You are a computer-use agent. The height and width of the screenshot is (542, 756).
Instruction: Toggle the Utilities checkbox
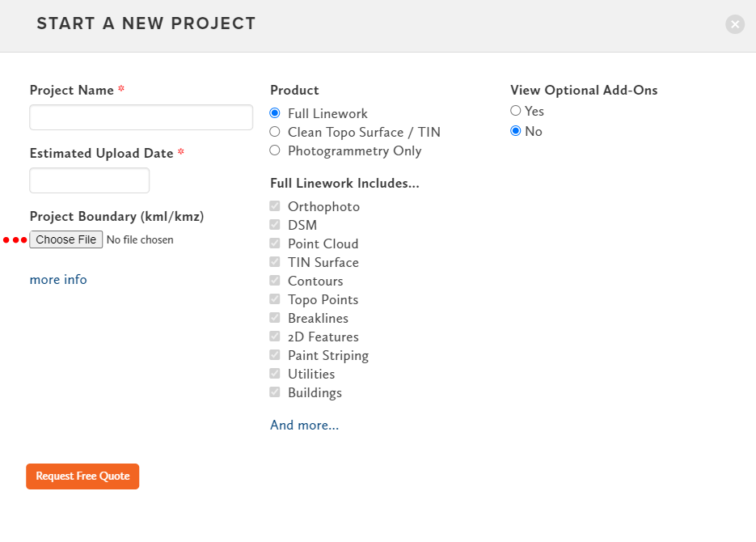point(275,374)
